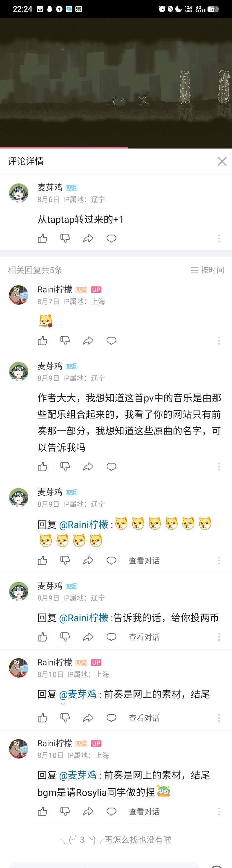Like the top comment 从taptap转过来的+1
232x868 pixels.
point(43,239)
